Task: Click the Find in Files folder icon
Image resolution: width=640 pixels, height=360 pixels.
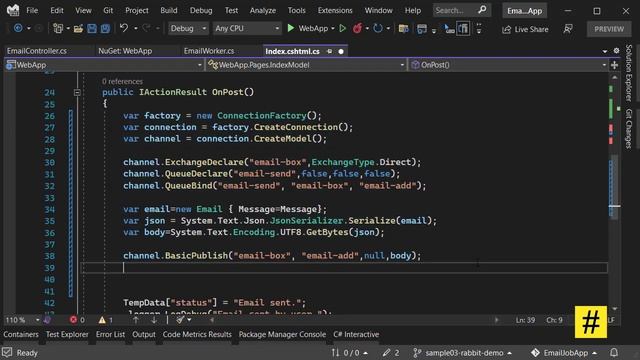Action: tap(403, 29)
